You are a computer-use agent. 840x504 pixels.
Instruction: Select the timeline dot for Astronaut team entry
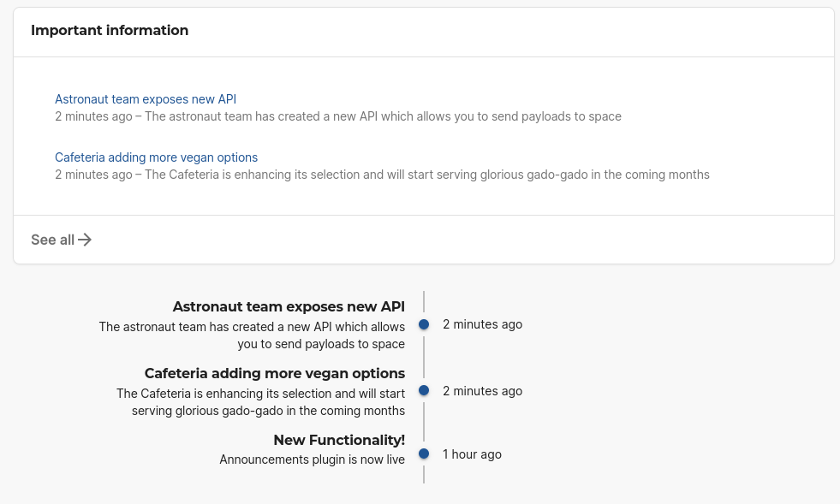tap(424, 324)
